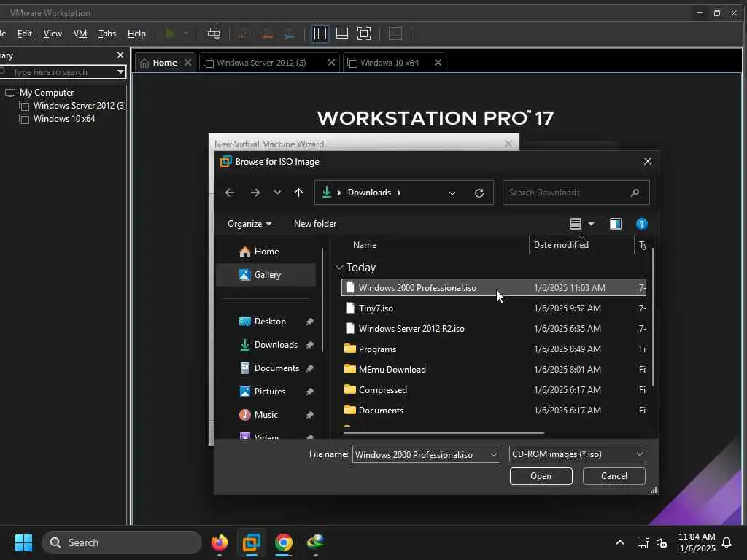Screen dimensions: 747x560
Task: Open the notification bell in system tray
Action: [x=727, y=542]
